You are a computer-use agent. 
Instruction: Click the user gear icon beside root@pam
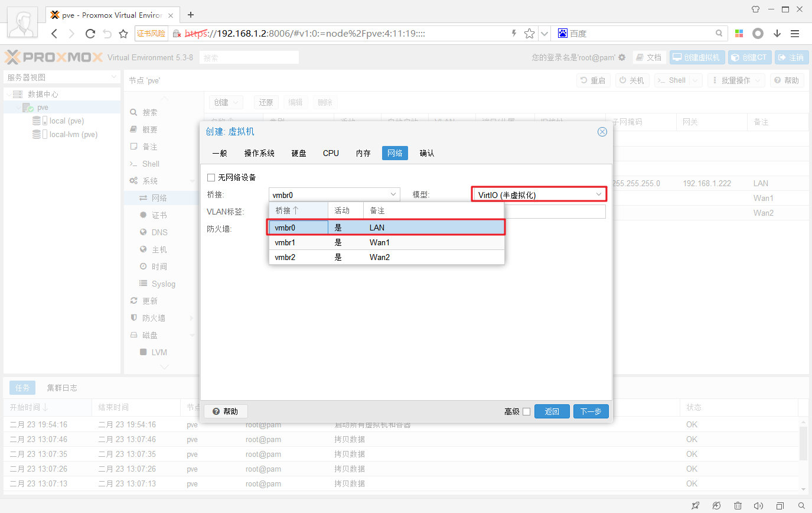(622, 57)
